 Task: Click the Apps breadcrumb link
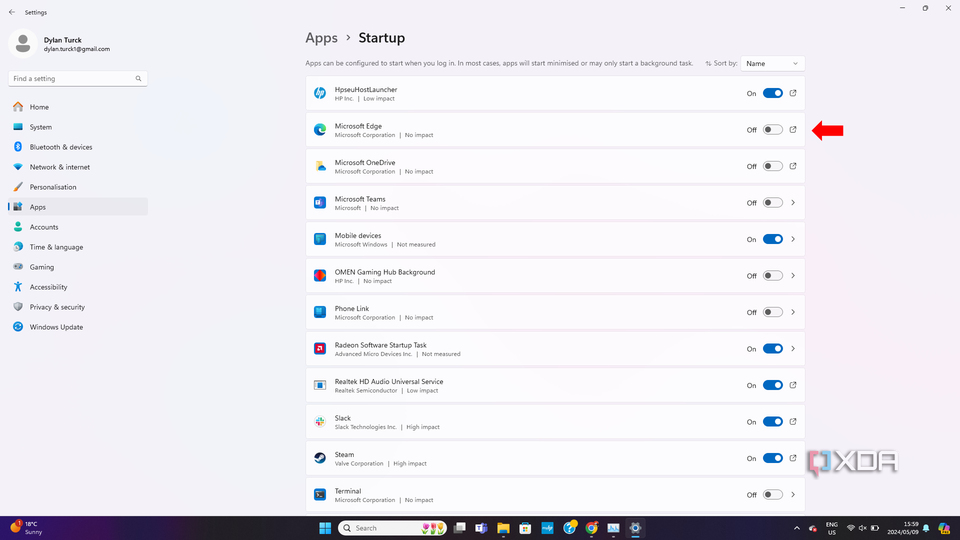(x=321, y=38)
